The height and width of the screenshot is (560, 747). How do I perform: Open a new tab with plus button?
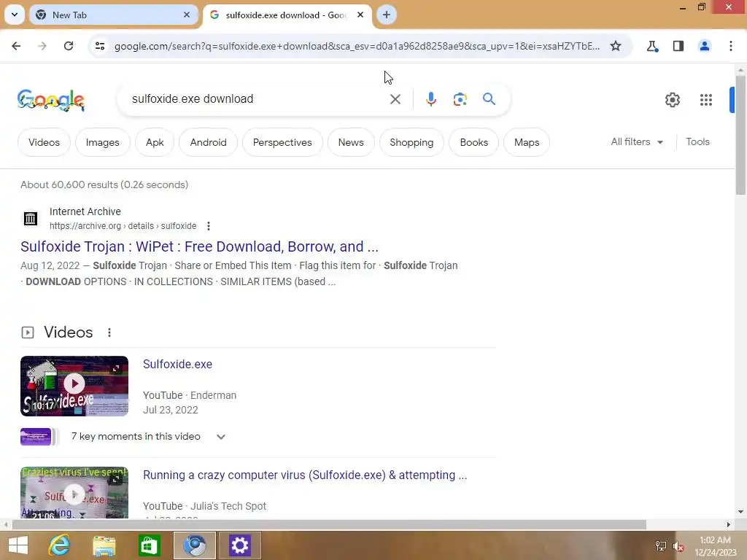[387, 15]
